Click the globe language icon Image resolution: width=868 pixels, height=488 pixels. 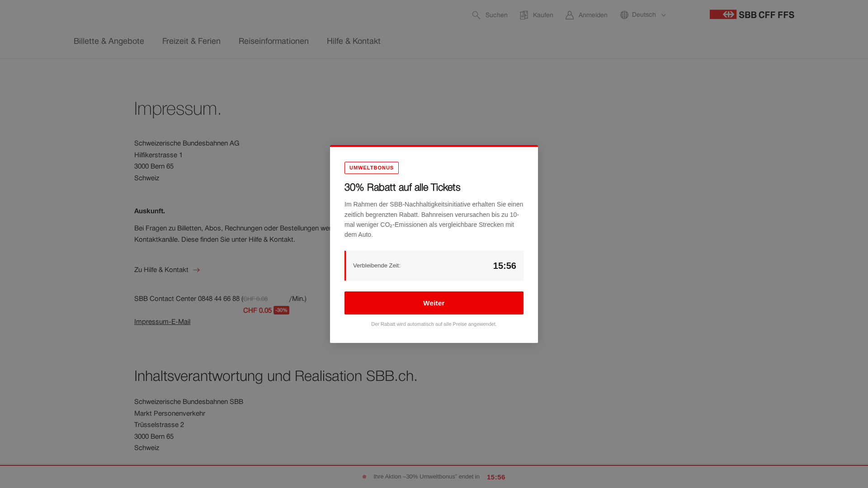pyautogui.click(x=624, y=15)
